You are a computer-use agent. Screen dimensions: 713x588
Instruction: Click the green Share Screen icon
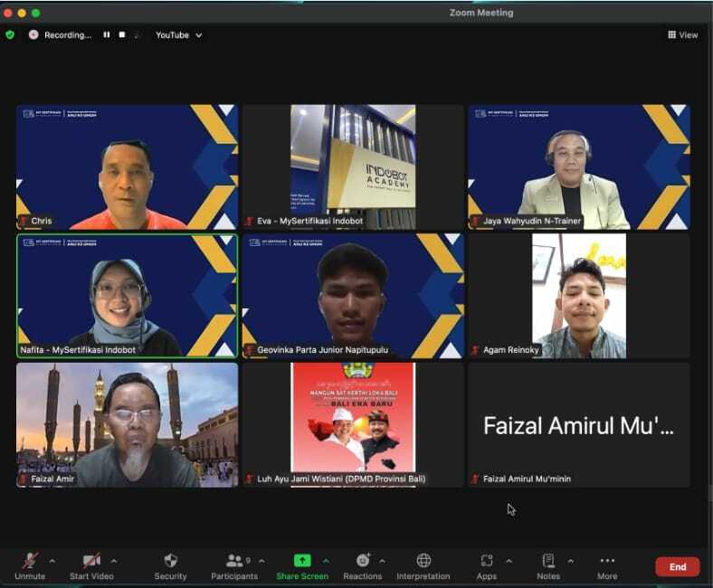pyautogui.click(x=302, y=561)
